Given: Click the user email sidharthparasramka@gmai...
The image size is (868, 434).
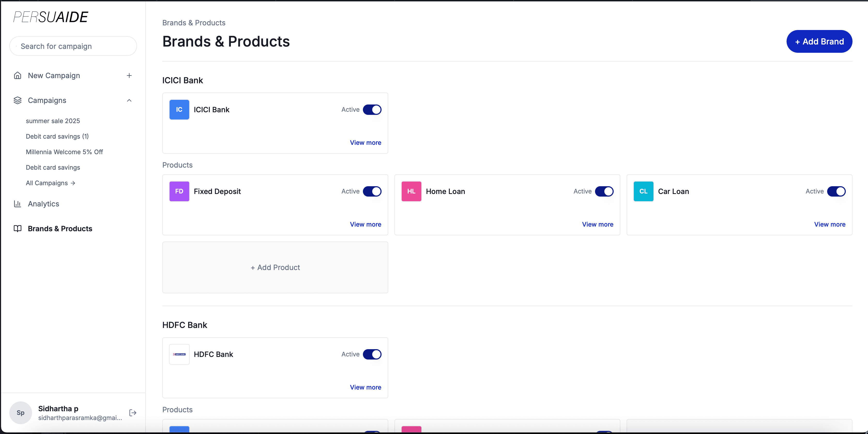Looking at the screenshot, I should [80, 418].
